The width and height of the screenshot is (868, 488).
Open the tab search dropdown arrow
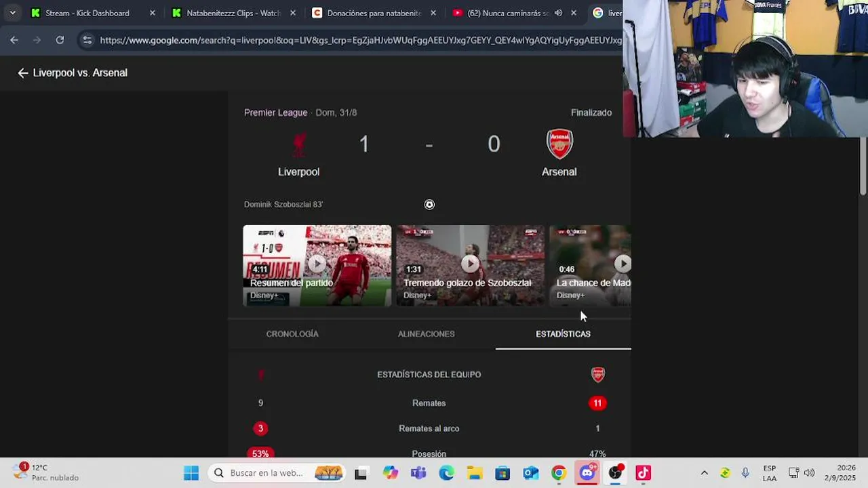12,13
